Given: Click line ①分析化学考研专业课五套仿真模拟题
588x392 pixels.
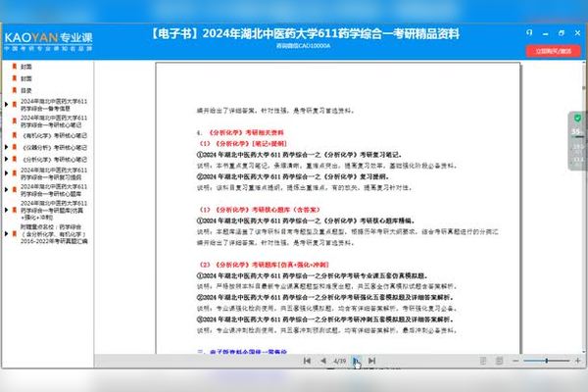Looking at the screenshot, I should [312, 275].
